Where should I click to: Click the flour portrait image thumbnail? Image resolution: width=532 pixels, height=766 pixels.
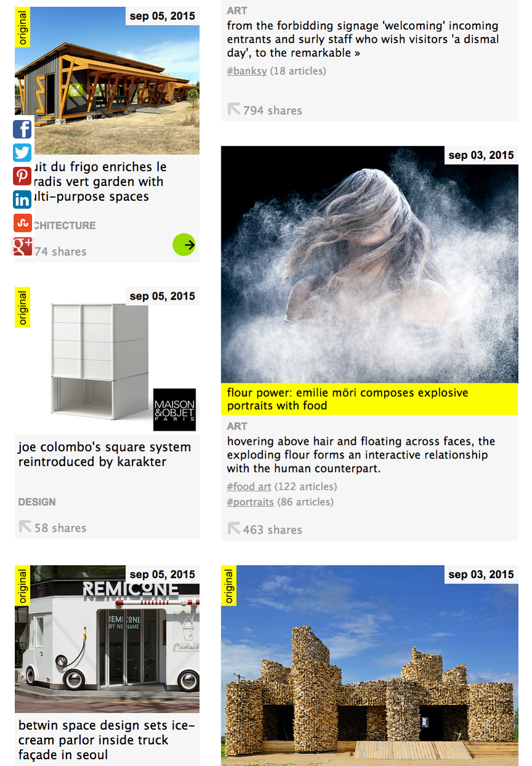[369, 264]
